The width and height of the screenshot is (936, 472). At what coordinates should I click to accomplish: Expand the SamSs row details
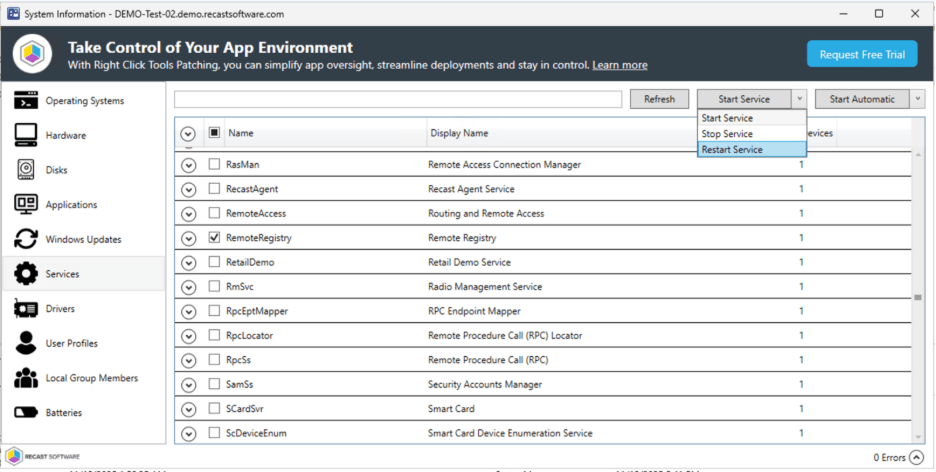click(188, 385)
